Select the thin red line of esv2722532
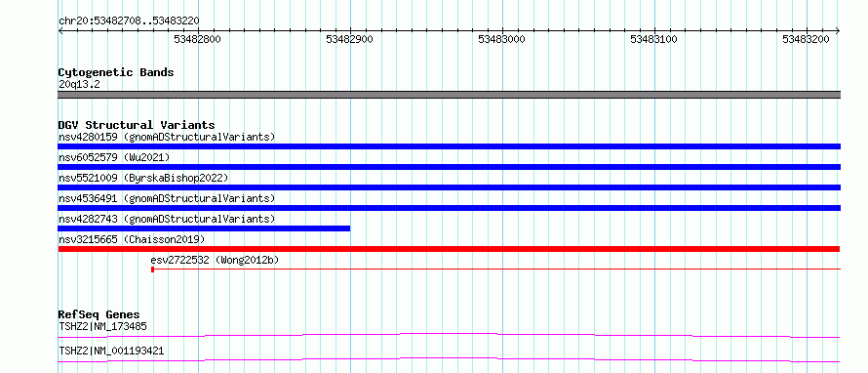This screenshot has height=373, width=868. (x=497, y=269)
